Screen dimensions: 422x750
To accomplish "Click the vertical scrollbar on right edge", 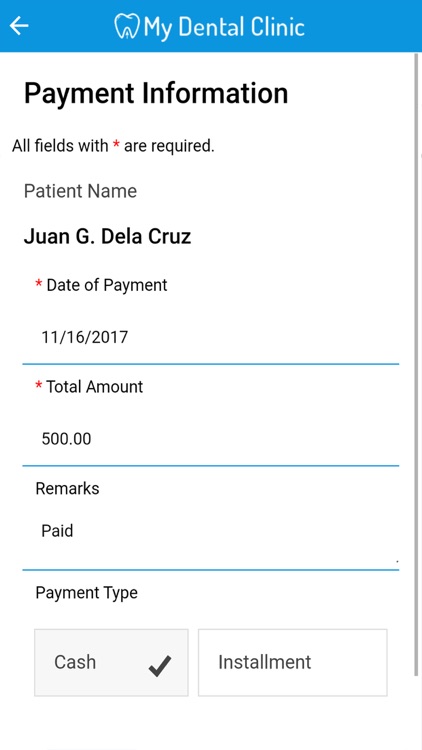I will [416, 364].
